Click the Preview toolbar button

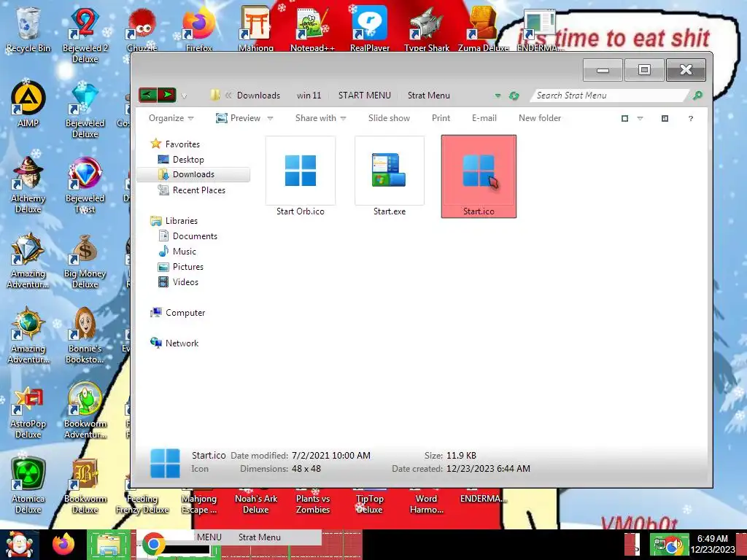click(x=239, y=118)
